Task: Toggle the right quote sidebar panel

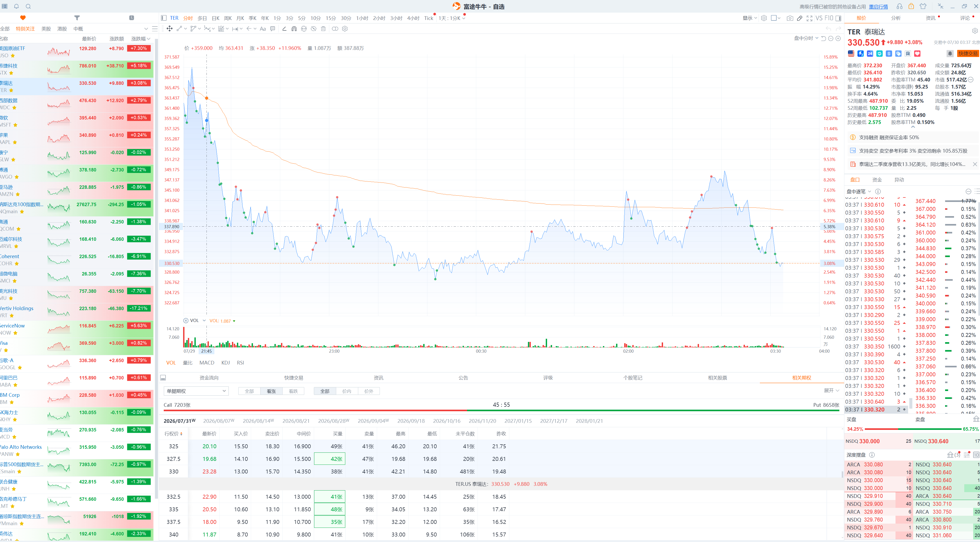Action: coord(838,18)
